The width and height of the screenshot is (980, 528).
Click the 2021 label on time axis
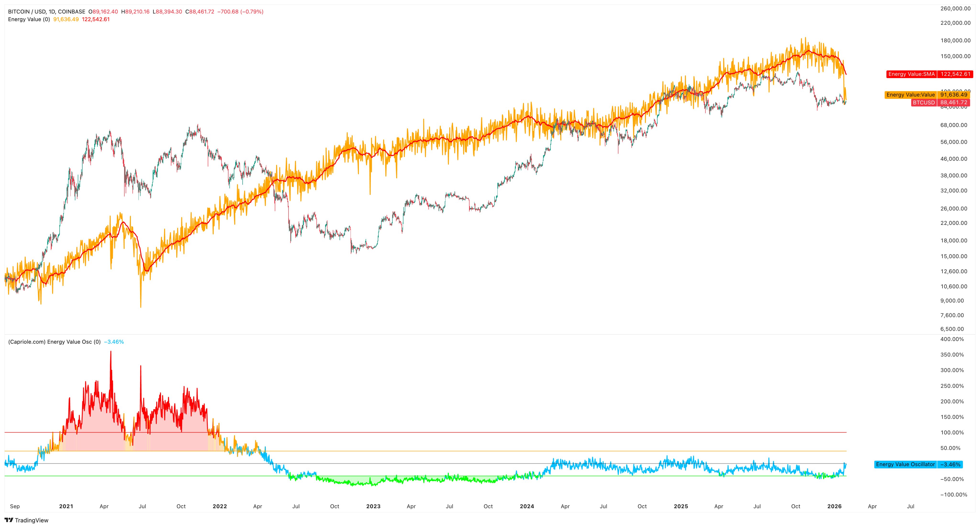click(x=66, y=506)
